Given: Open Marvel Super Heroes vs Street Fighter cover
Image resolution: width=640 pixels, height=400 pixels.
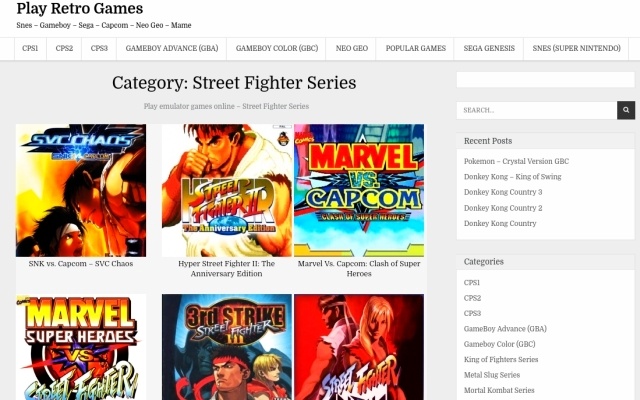Looking at the screenshot, I should point(81,347).
